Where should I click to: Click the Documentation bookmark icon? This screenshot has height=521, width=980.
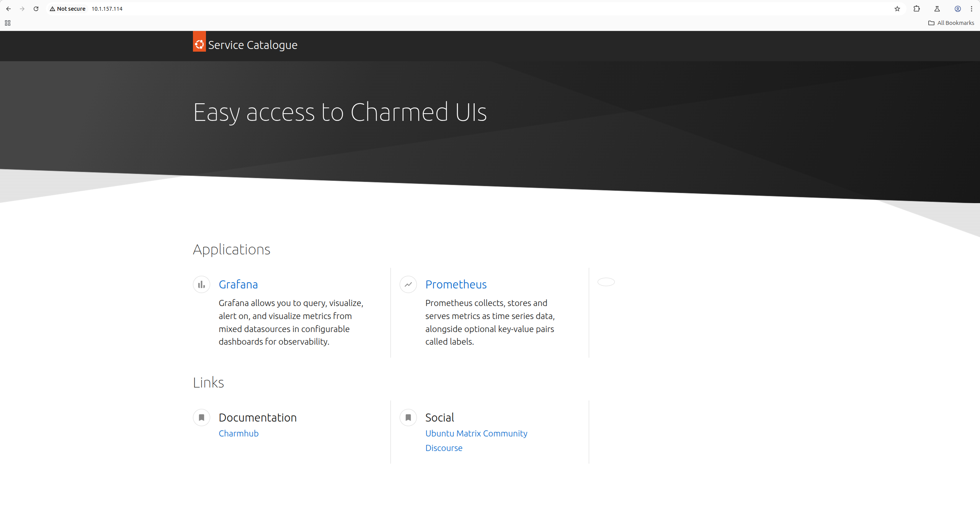[201, 417]
